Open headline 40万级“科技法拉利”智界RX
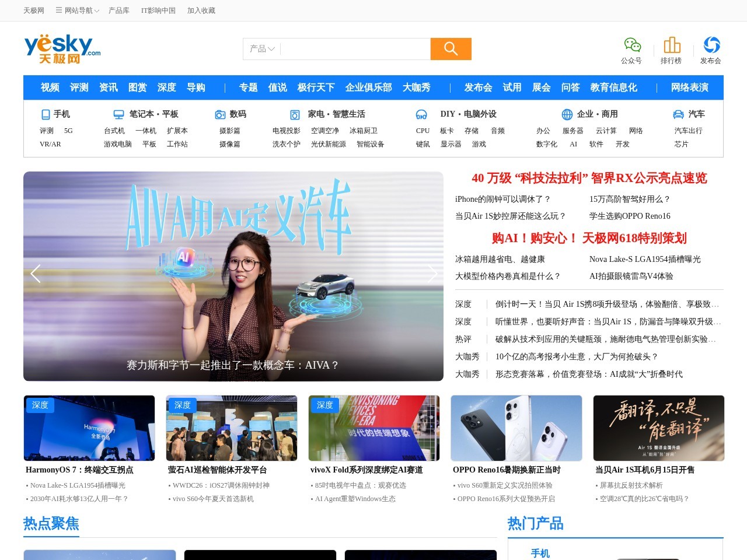747x560 pixels. click(589, 178)
